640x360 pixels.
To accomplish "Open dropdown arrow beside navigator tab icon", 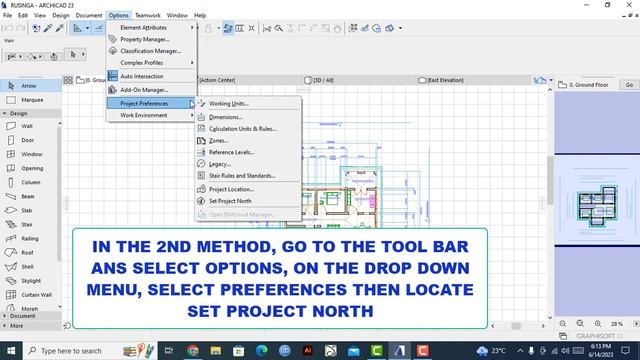I will click(x=551, y=80).
